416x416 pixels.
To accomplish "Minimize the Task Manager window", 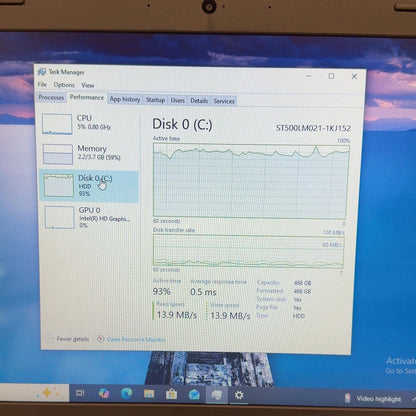I will (309, 76).
